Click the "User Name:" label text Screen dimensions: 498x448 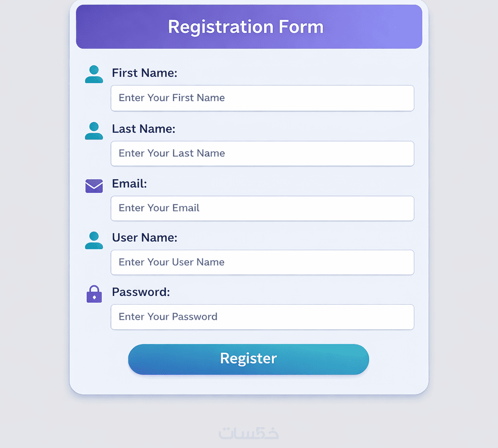tap(144, 238)
